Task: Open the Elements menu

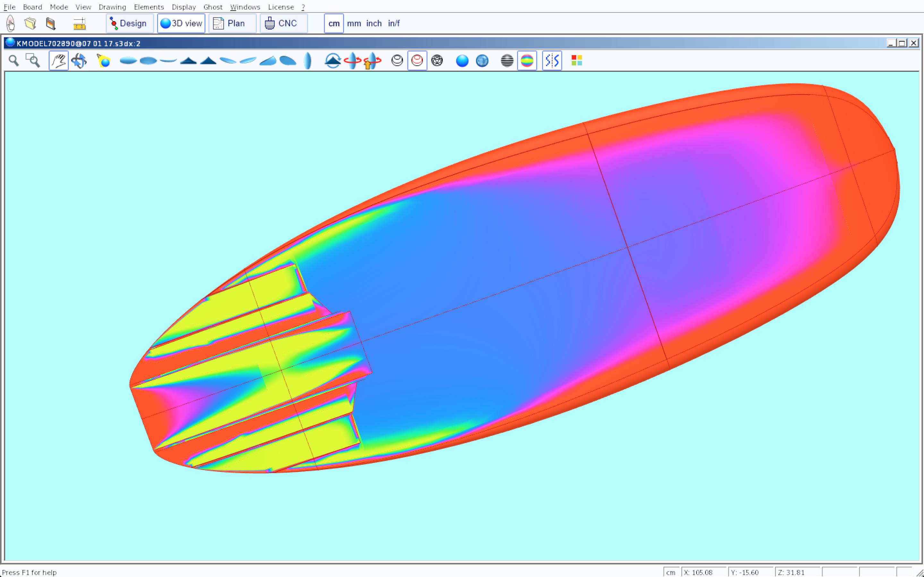Action: pyautogui.click(x=149, y=7)
